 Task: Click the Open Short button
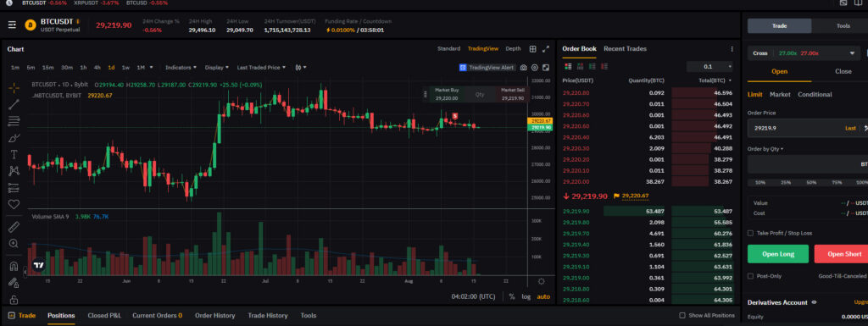coord(841,254)
